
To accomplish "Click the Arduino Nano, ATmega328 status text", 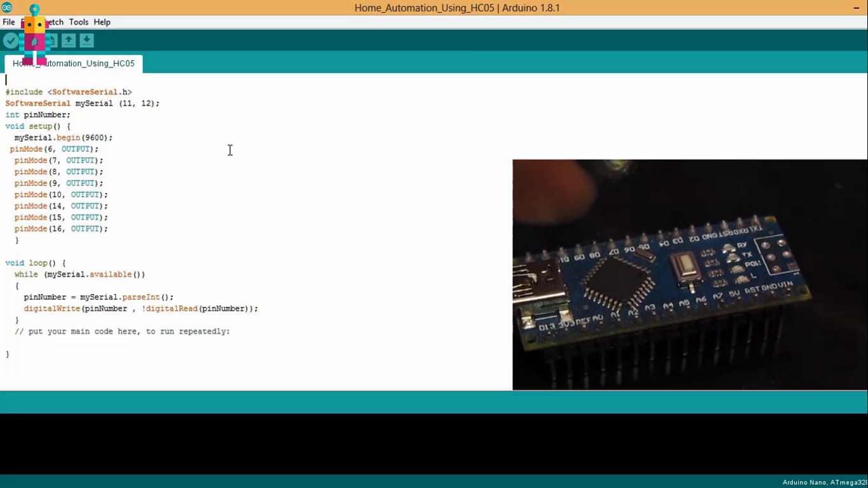I will 825,482.
